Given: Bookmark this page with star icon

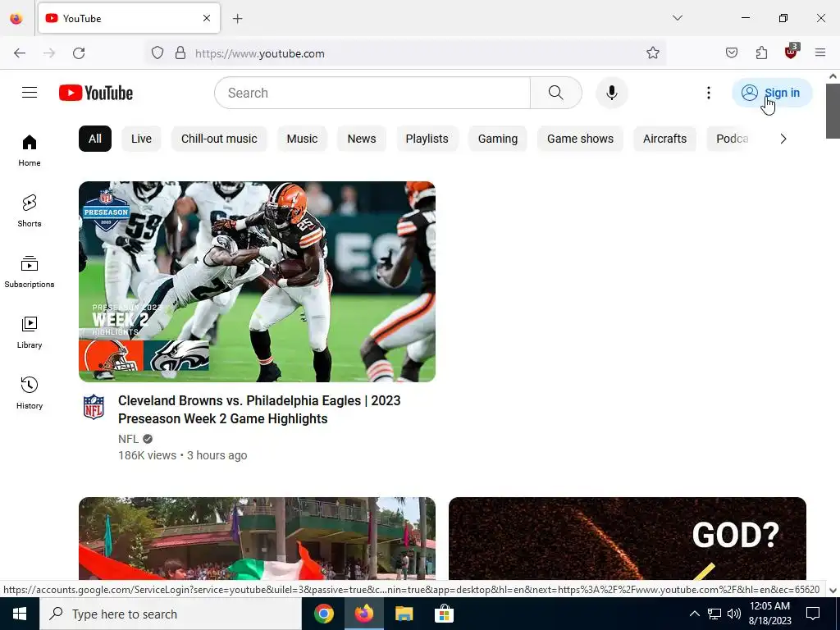Looking at the screenshot, I should pyautogui.click(x=652, y=53).
